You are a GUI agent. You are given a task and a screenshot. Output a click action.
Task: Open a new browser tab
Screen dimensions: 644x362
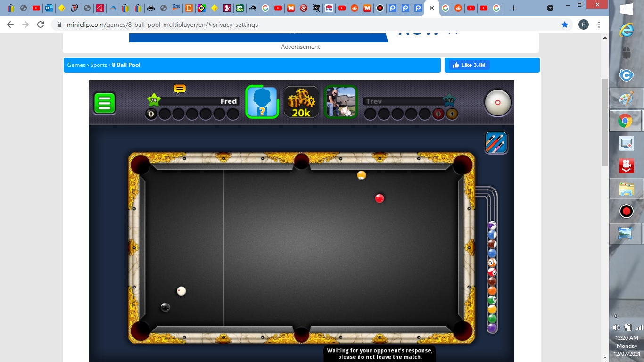[513, 8]
